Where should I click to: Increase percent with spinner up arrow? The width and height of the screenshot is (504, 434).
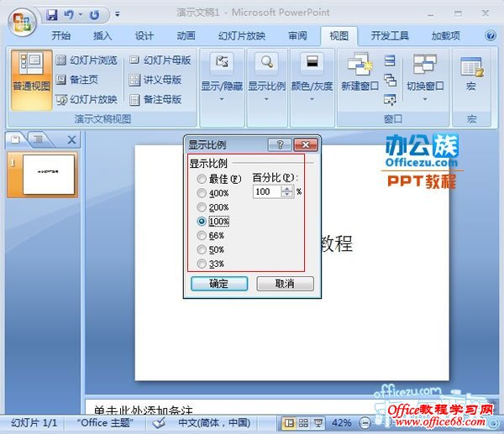tap(286, 189)
